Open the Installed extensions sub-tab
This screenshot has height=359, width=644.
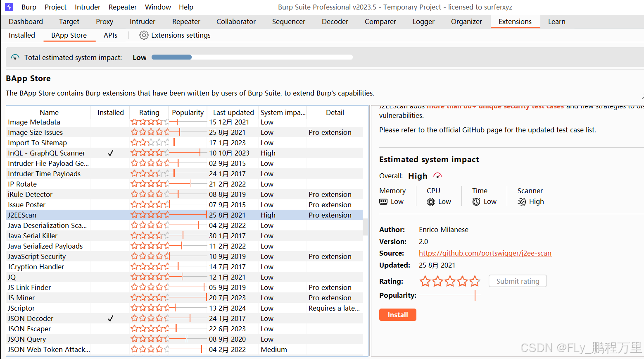pyautogui.click(x=22, y=35)
